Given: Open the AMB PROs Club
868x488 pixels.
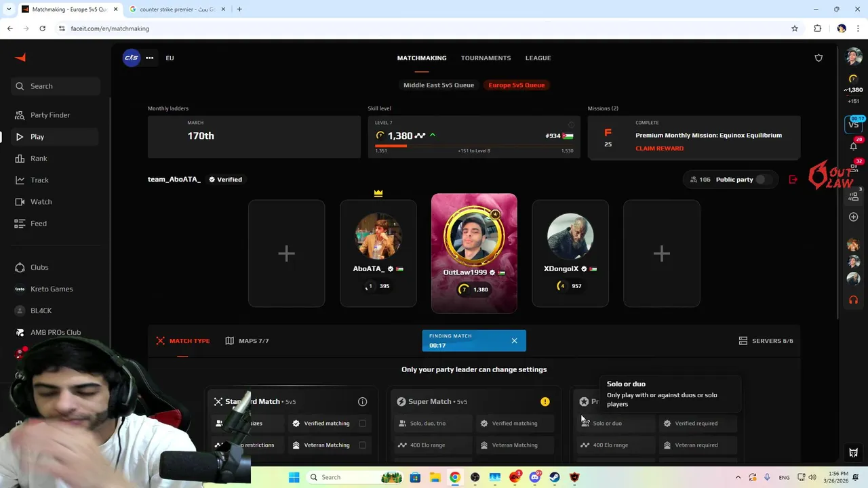Looking at the screenshot, I should coord(55,332).
